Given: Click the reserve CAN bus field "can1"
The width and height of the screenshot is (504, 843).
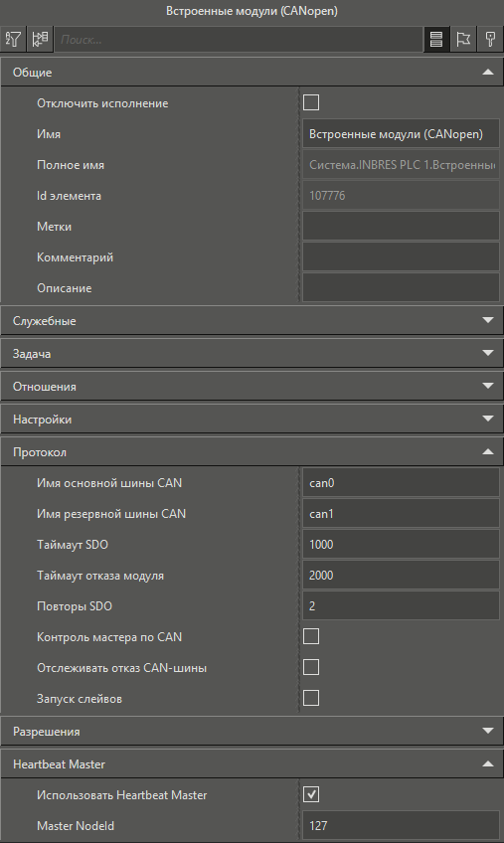Looking at the screenshot, I should click(401, 513).
